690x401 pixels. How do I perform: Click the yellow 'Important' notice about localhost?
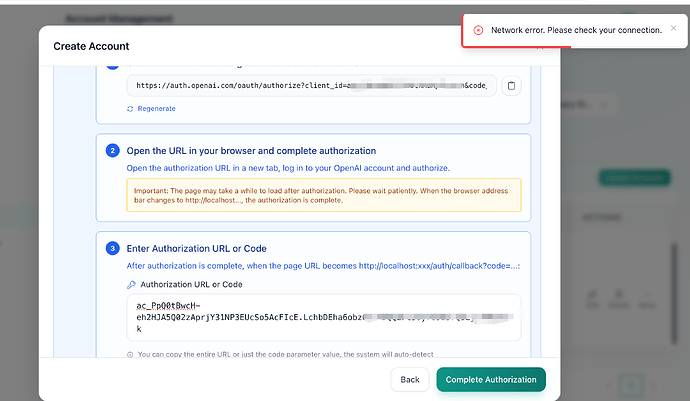coord(324,195)
